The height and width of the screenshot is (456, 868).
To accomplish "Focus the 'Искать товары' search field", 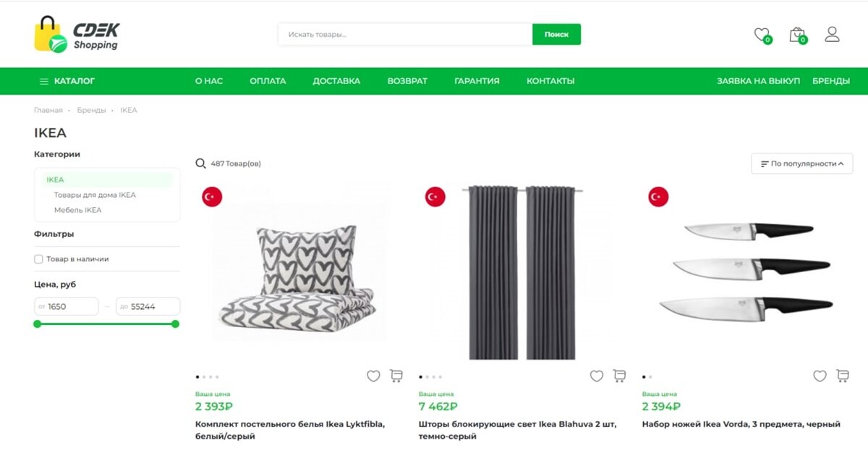I will pos(405,34).
